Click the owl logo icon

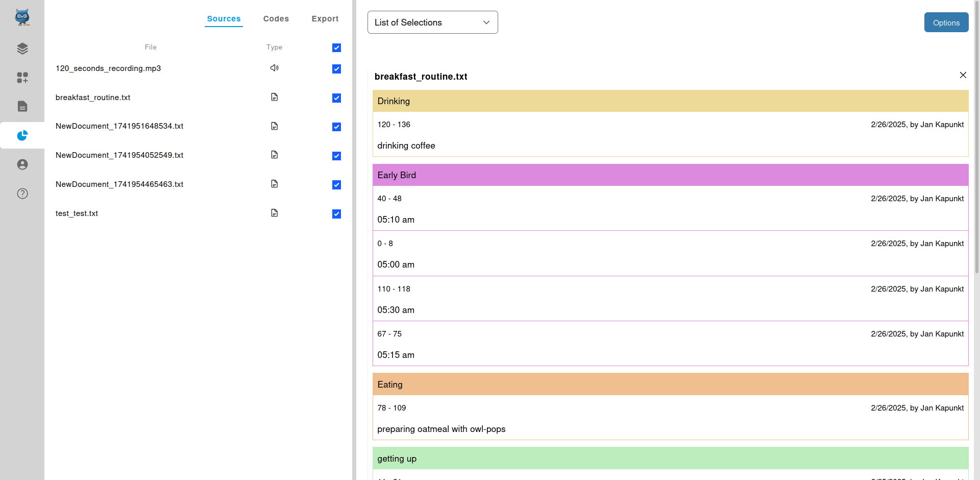coord(22,17)
